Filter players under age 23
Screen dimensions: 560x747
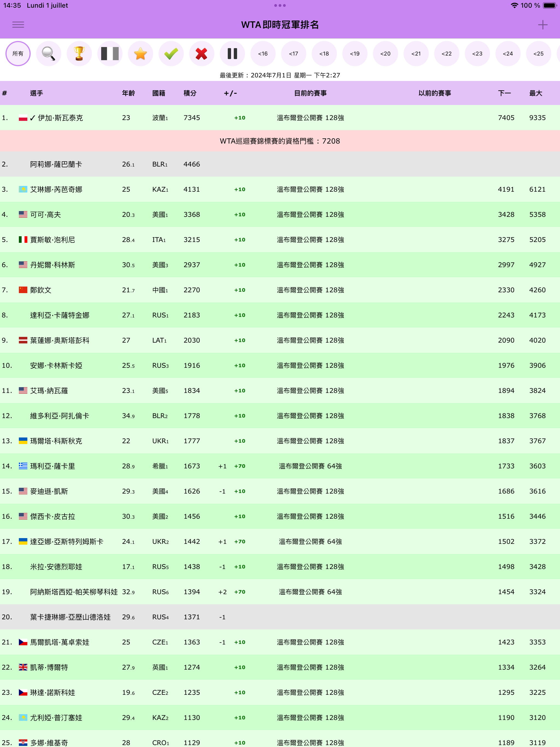pos(477,54)
